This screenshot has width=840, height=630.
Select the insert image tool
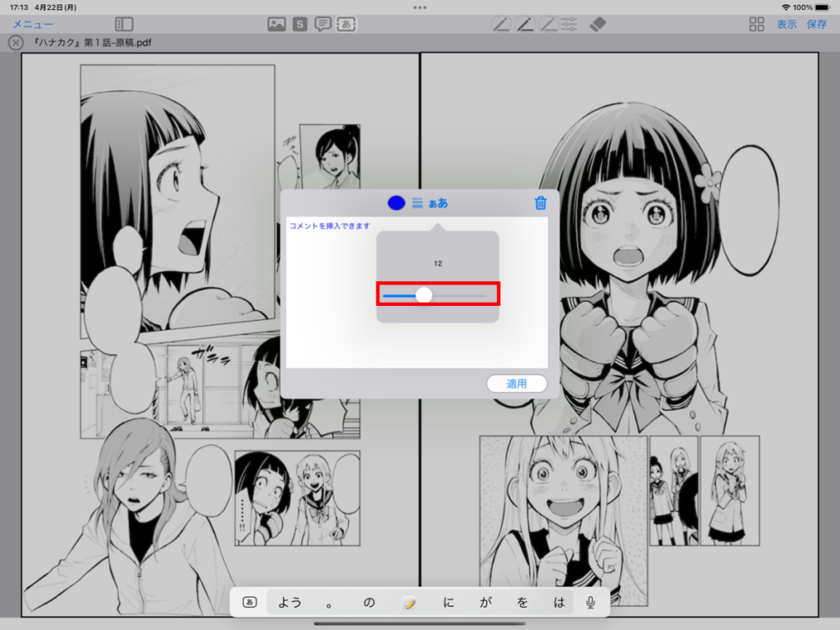276,24
